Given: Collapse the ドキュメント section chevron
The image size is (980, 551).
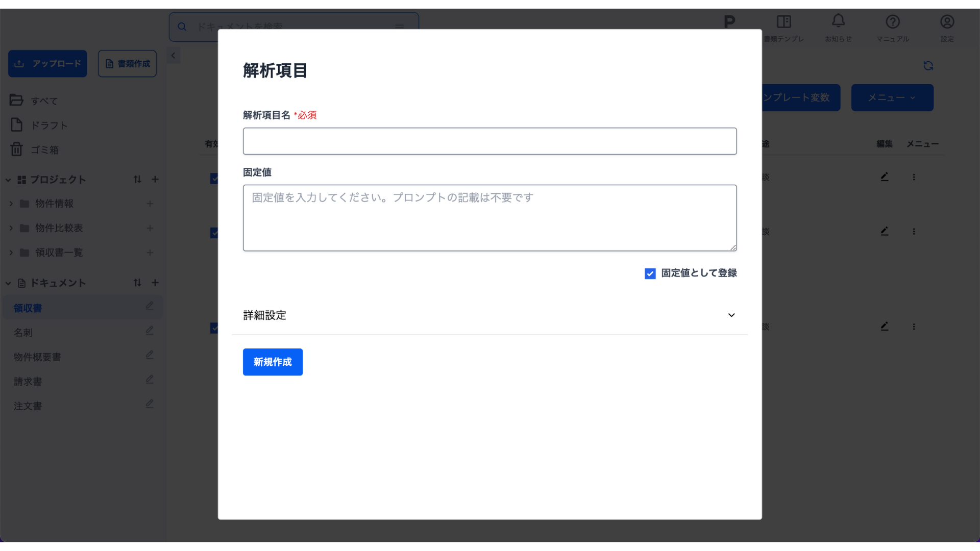Looking at the screenshot, I should pos(8,283).
